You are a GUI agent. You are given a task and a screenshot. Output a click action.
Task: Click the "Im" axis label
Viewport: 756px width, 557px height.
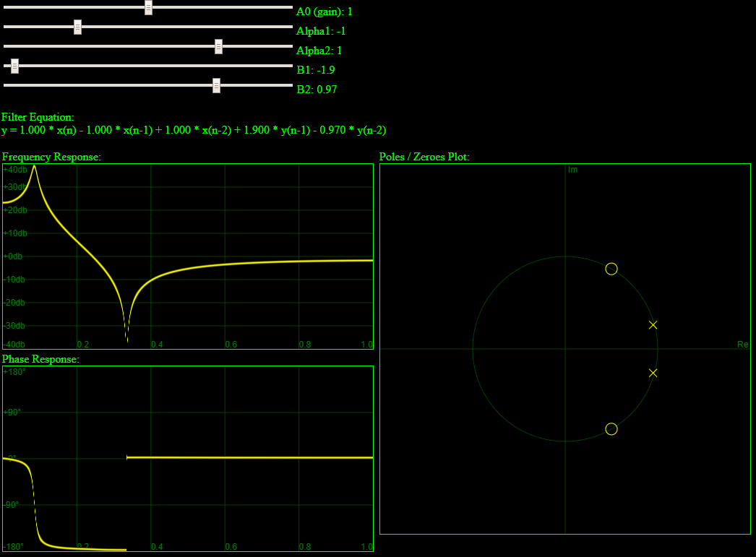coord(572,170)
